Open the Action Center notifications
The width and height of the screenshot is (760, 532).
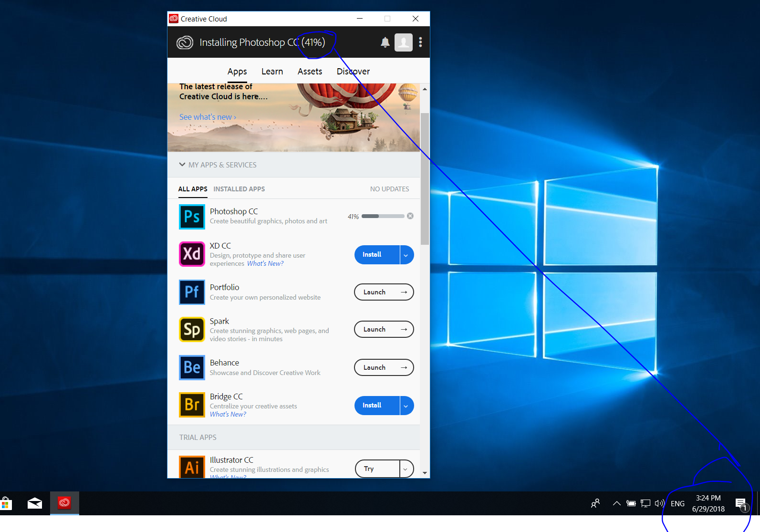pos(741,504)
